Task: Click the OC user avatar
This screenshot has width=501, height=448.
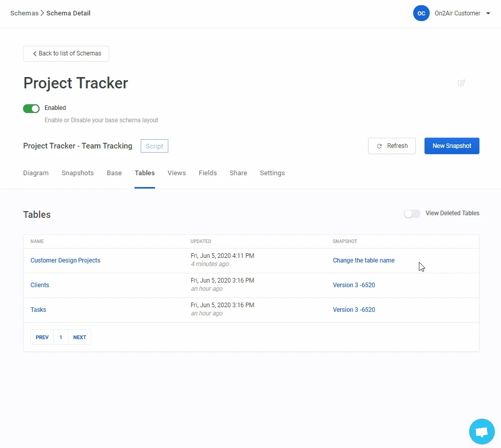Action: click(x=421, y=13)
